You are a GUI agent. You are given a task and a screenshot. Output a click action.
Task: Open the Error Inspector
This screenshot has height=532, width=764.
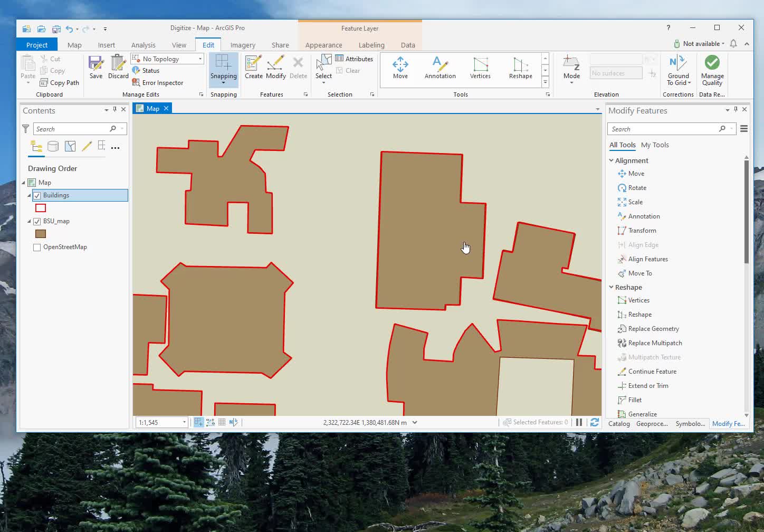pyautogui.click(x=158, y=82)
